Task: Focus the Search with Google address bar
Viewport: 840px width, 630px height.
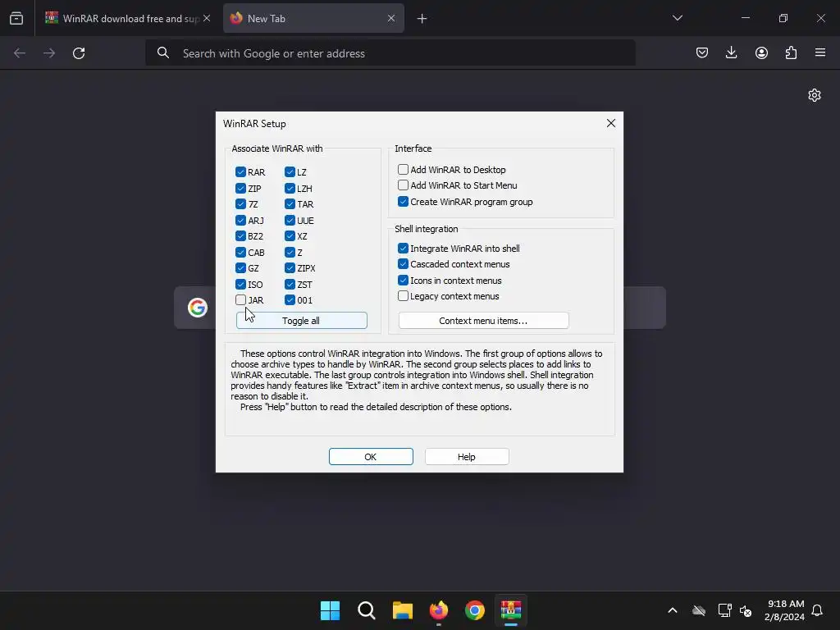Action: 390,53
